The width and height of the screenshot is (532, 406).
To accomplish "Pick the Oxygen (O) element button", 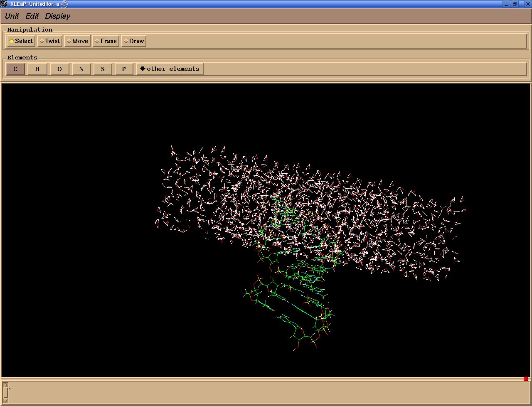I will point(59,69).
